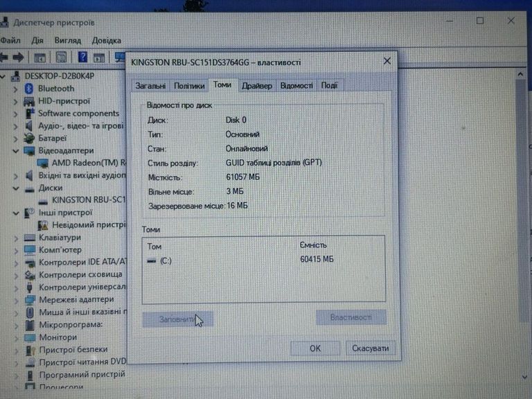This screenshot has width=532, height=399.
Task: Collapse the Відеоадаптери tree node
Action: point(15,150)
